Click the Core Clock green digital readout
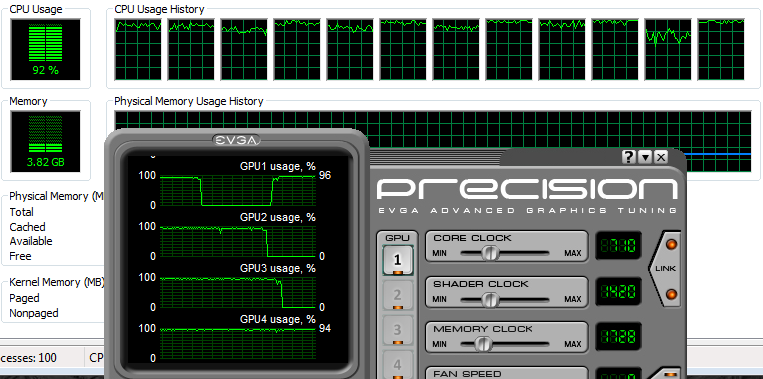763x379 pixels. tap(618, 246)
